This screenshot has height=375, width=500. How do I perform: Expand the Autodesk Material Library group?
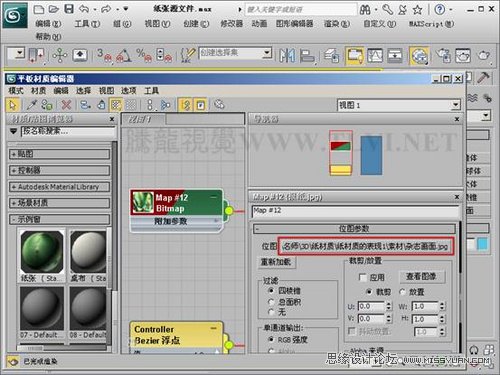click(x=59, y=187)
